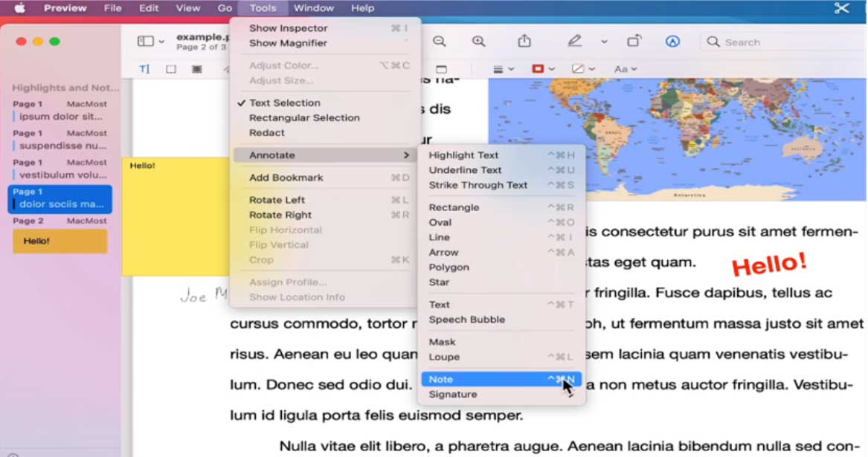Choose Rectangular Selection in Tools menu
868x457 pixels.
304,117
